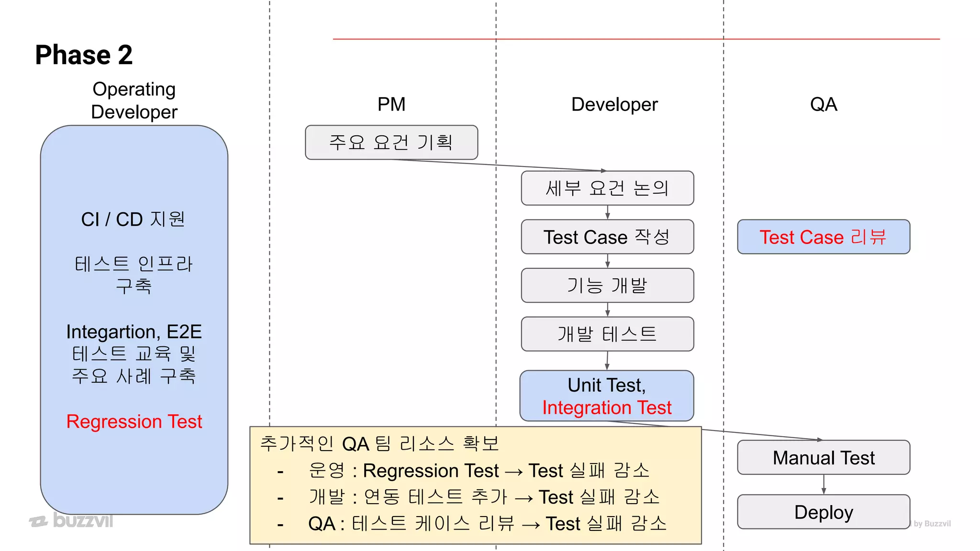Select the 'Manual Test' box
980x551 pixels.
pos(824,457)
